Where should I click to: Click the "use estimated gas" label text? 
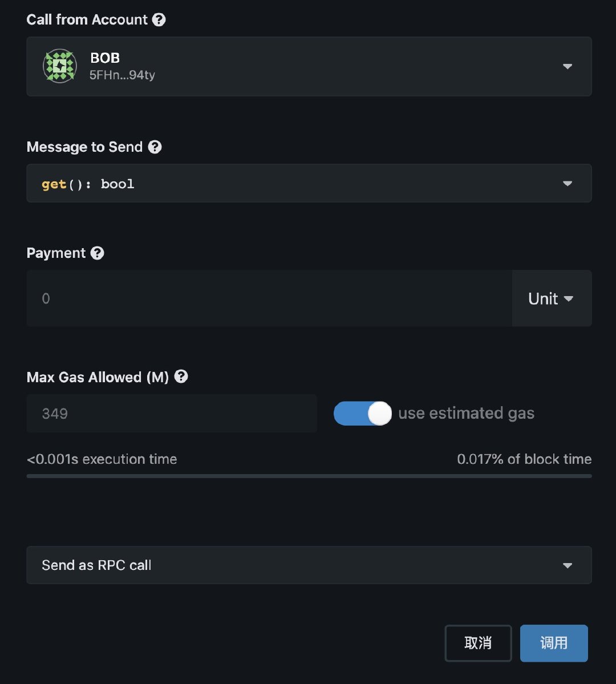pos(466,413)
